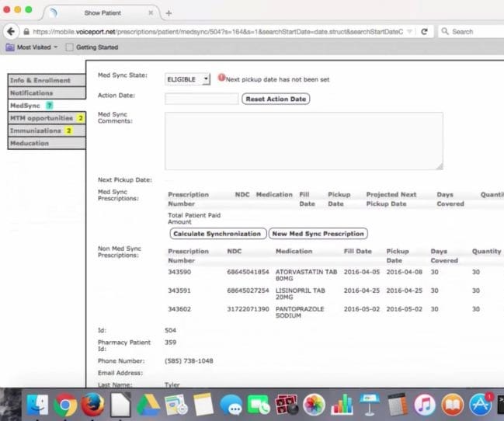This screenshot has height=421, width=504.
Task: Click the yellow badge next to Immunizations
Action: coord(68,130)
